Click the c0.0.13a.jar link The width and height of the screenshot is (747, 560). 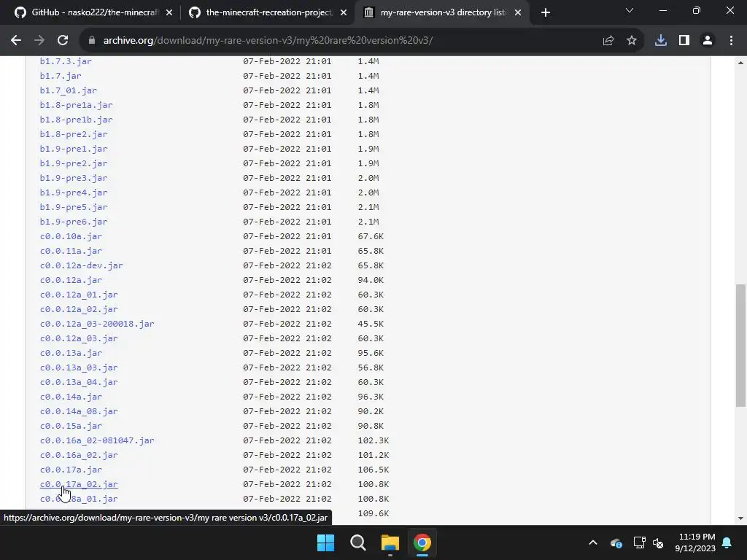[x=71, y=354]
